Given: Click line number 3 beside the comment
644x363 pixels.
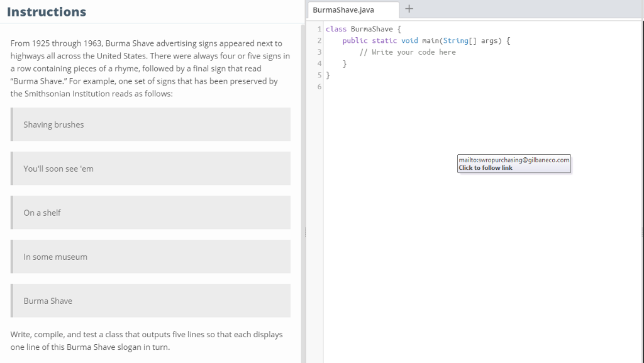Looking at the screenshot, I should (319, 52).
